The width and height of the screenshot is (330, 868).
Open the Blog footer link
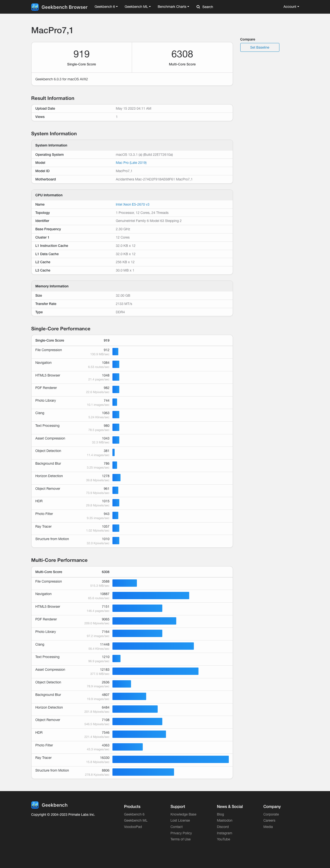tap(220, 814)
